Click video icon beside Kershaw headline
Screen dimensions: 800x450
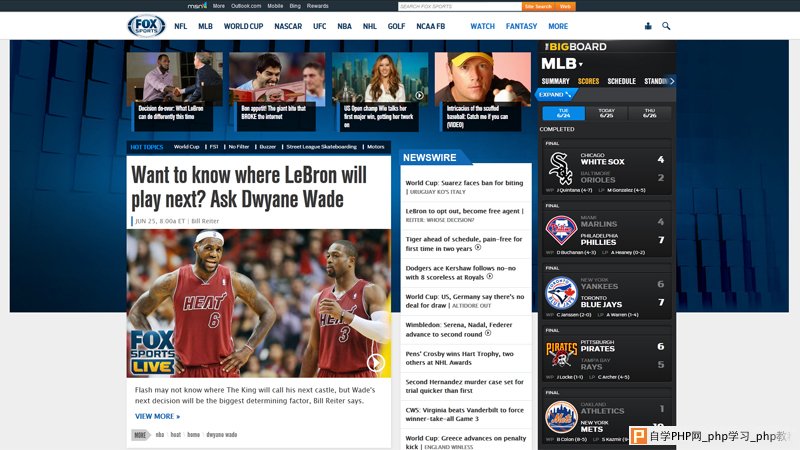pos(490,277)
